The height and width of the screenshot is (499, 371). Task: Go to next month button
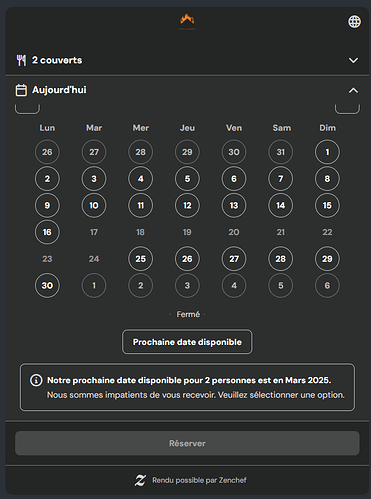[x=347, y=109]
